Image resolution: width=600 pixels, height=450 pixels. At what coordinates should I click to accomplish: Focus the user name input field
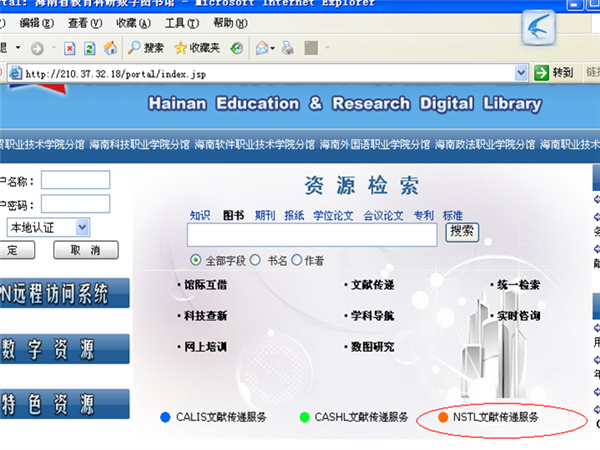point(75,180)
